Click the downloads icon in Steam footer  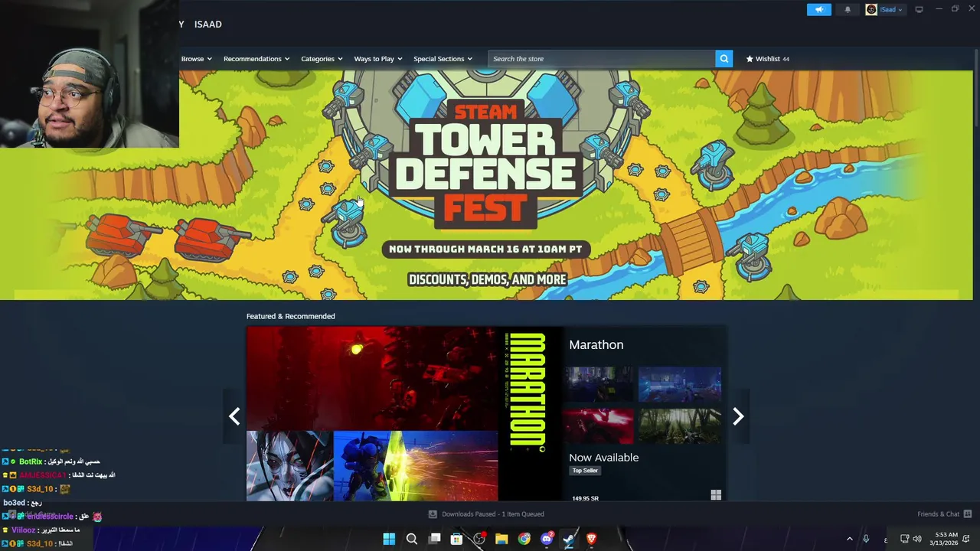[x=433, y=514]
